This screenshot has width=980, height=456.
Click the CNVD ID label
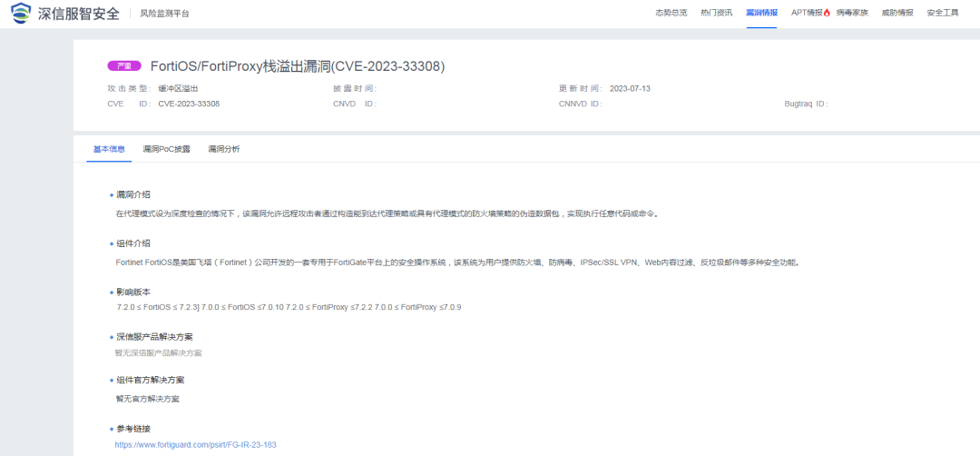355,104
